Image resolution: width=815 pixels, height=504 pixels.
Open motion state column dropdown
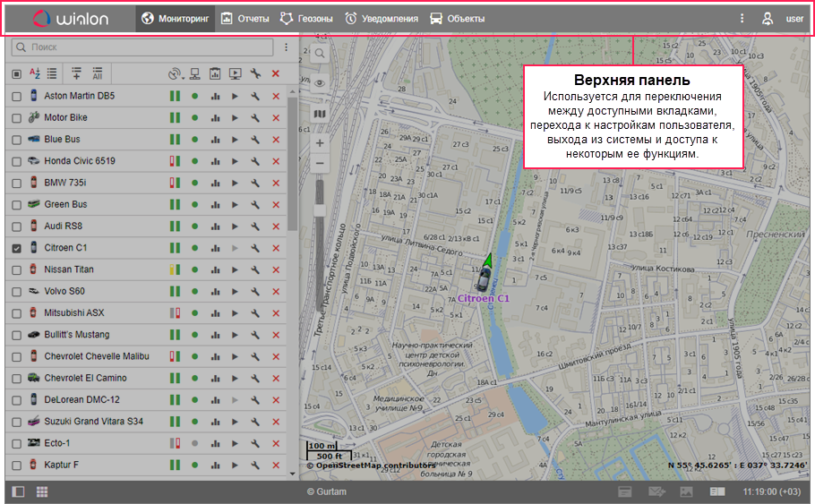176,74
